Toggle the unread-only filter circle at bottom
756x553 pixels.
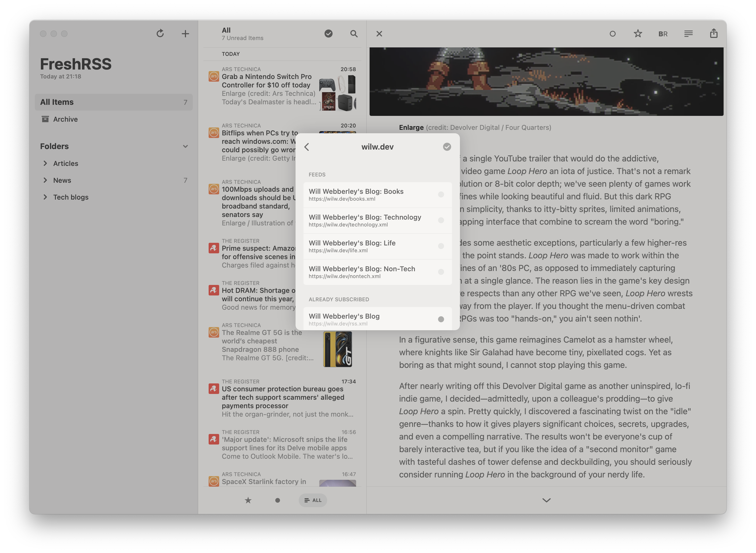pyautogui.click(x=277, y=500)
